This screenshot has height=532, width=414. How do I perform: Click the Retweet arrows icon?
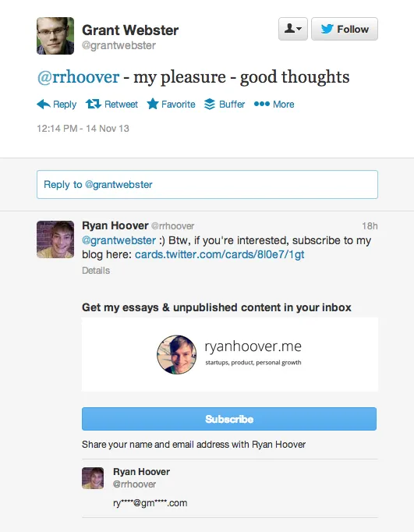pos(94,104)
